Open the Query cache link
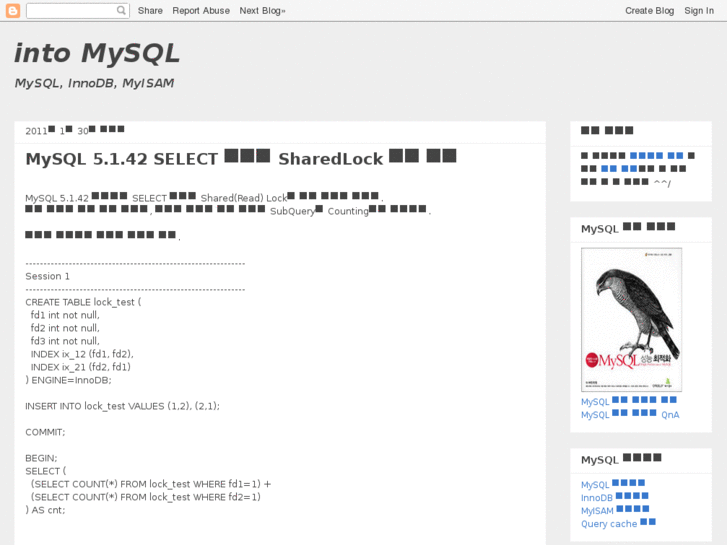The width and height of the screenshot is (727, 545). 619,523
